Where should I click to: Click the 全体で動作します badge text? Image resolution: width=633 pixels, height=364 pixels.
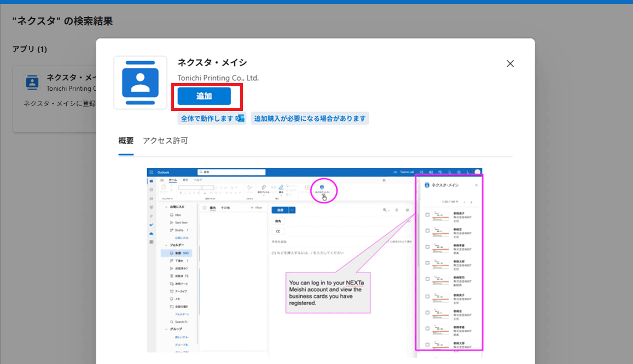pos(207,119)
